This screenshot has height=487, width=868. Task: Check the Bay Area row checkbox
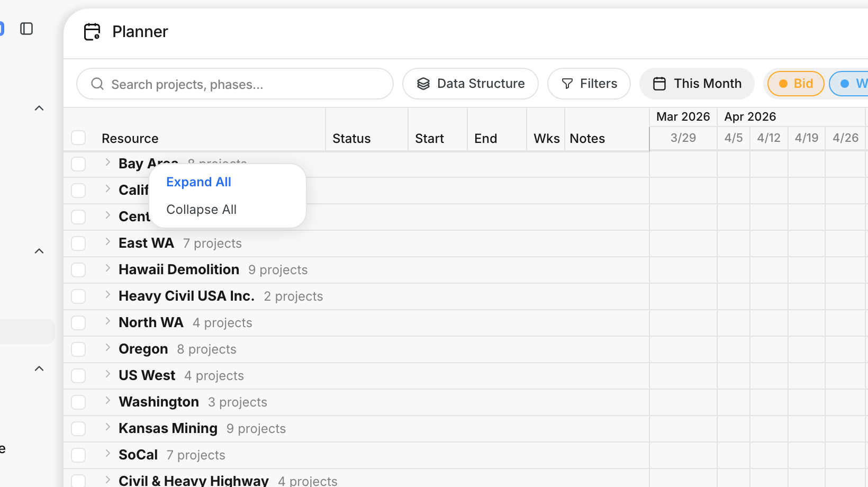pos(78,164)
